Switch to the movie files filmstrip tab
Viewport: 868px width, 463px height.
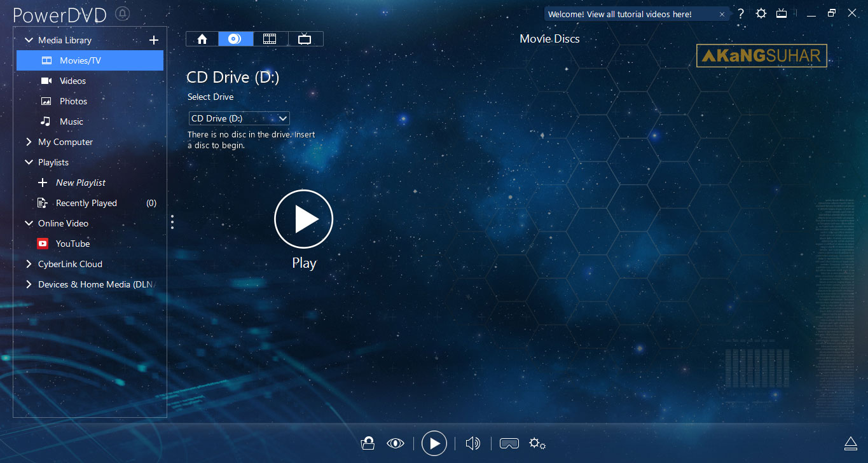coord(270,39)
